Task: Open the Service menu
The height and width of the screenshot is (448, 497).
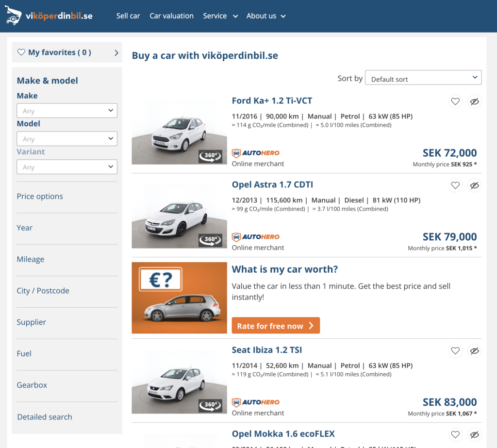Action: tap(220, 16)
